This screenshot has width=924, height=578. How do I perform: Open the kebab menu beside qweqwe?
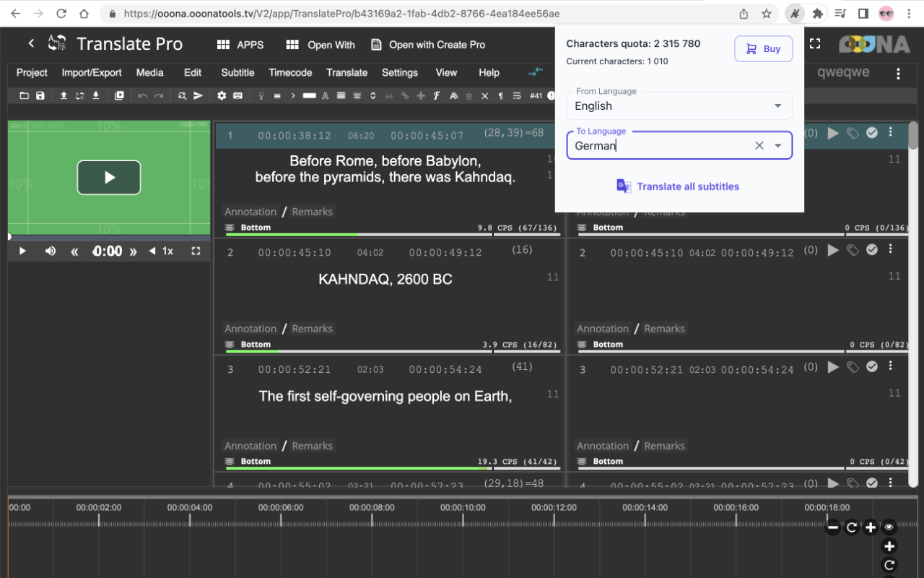(898, 73)
